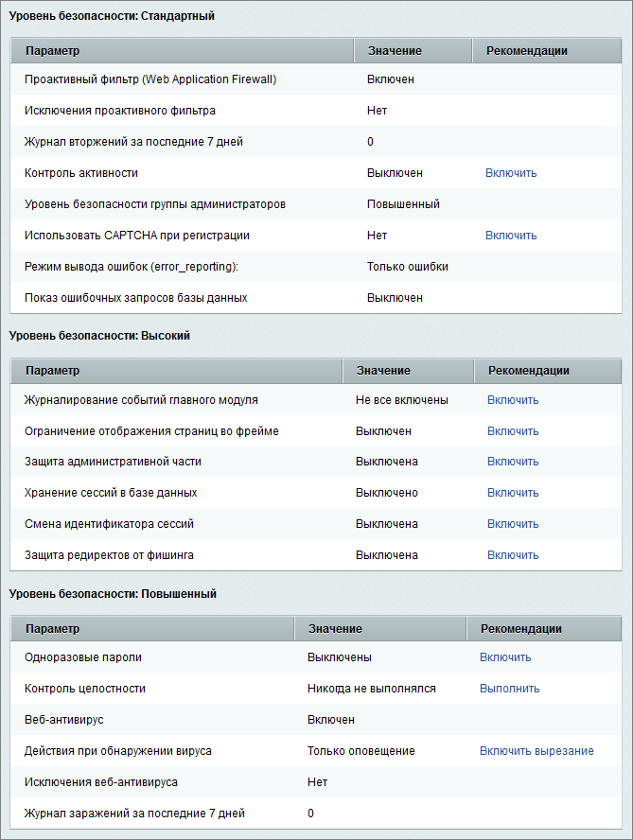Select the Проактивный фильтр (Web Application Firewall) row
This screenshot has width=633, height=840.
[150, 79]
